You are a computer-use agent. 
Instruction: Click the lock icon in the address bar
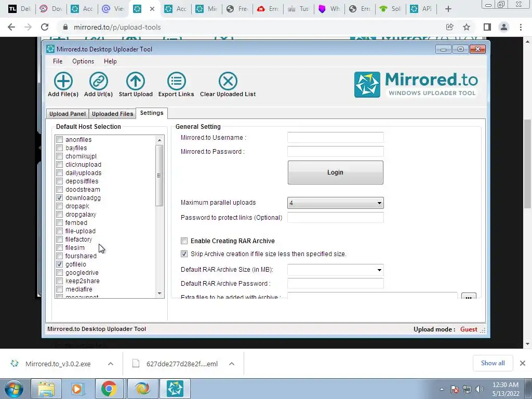click(x=66, y=27)
